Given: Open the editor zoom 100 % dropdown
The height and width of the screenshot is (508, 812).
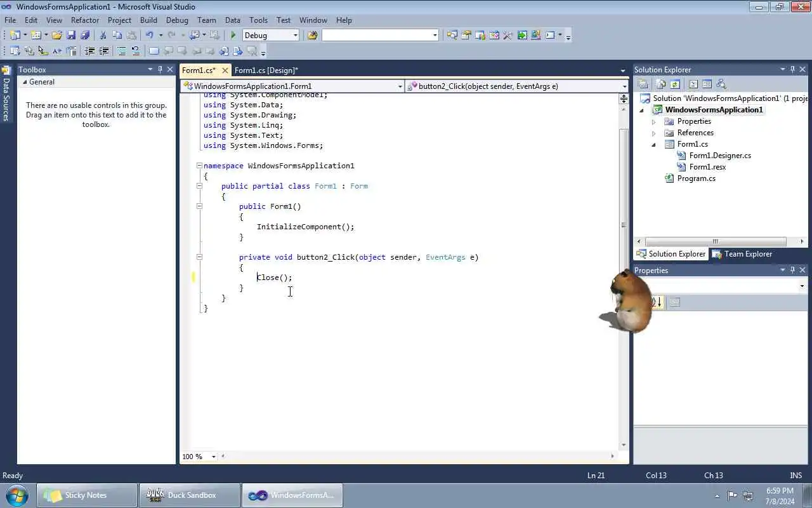Looking at the screenshot, I should click(213, 457).
